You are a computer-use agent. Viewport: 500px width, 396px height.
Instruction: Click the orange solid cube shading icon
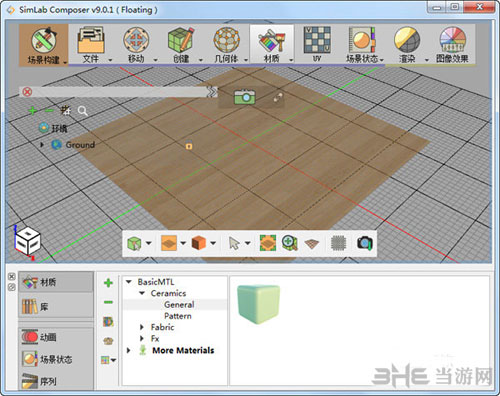coord(199,243)
